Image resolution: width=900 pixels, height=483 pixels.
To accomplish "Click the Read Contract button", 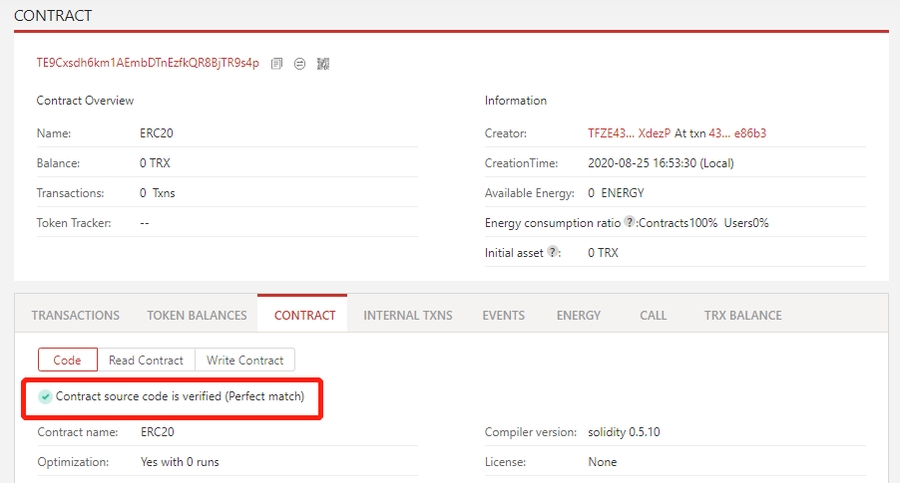I will click(x=146, y=360).
